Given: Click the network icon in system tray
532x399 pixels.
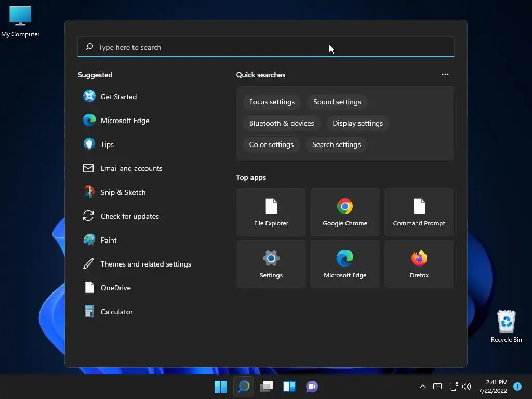Looking at the screenshot, I should click(454, 387).
